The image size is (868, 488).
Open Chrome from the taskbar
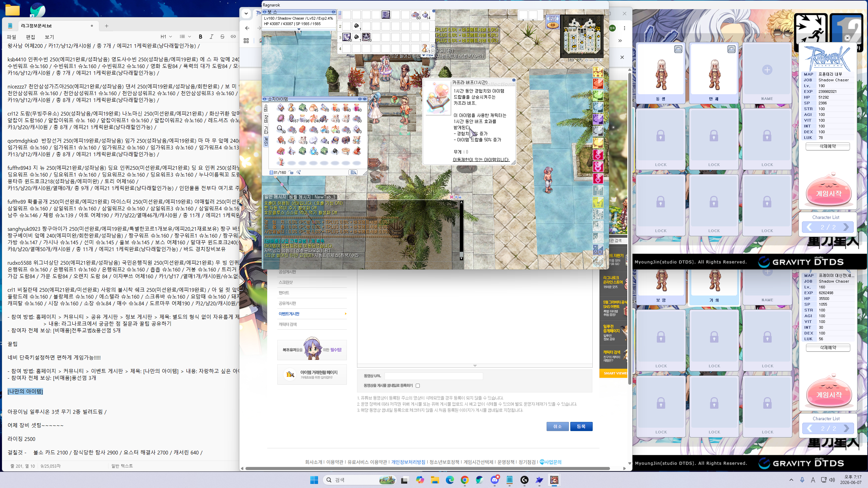(465, 480)
